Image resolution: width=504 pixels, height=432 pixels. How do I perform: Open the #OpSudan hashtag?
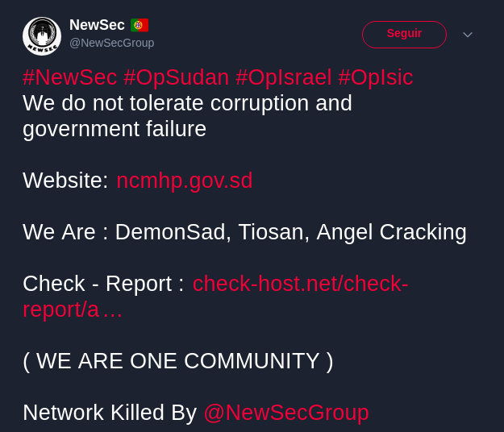[176, 77]
